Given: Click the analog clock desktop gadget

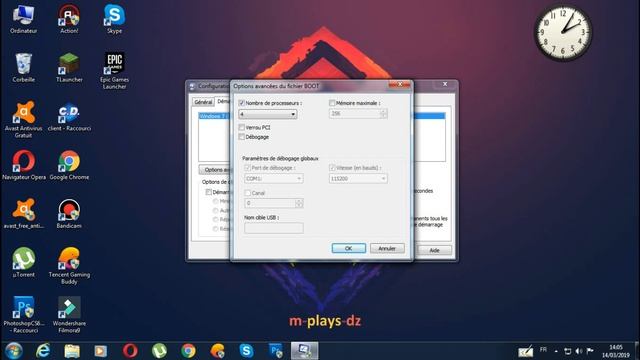Looking at the screenshot, I should [563, 33].
